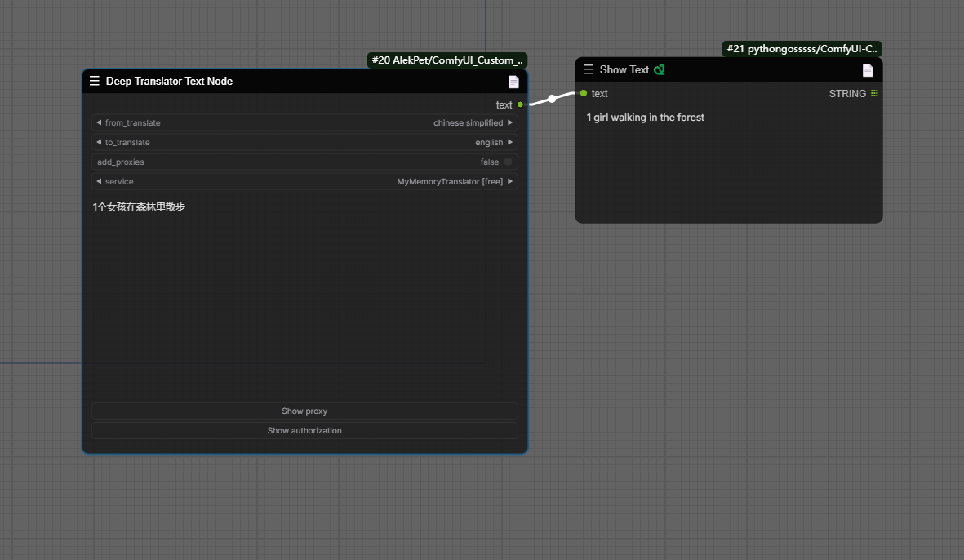The width and height of the screenshot is (964, 560).
Task: Click the link midpoint dot between nodes
Action: 552,99
